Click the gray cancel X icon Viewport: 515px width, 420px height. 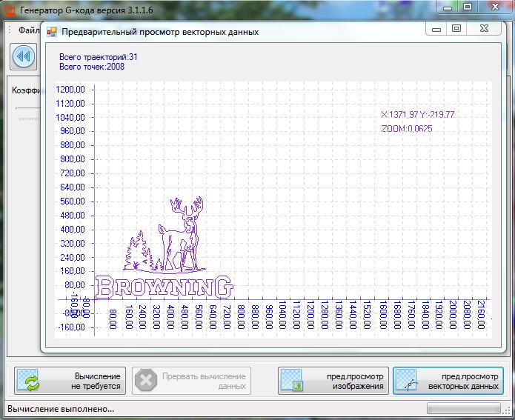(146, 381)
